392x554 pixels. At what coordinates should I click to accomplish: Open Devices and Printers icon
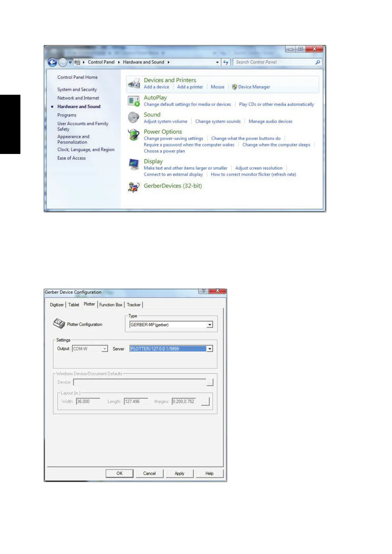134,84
